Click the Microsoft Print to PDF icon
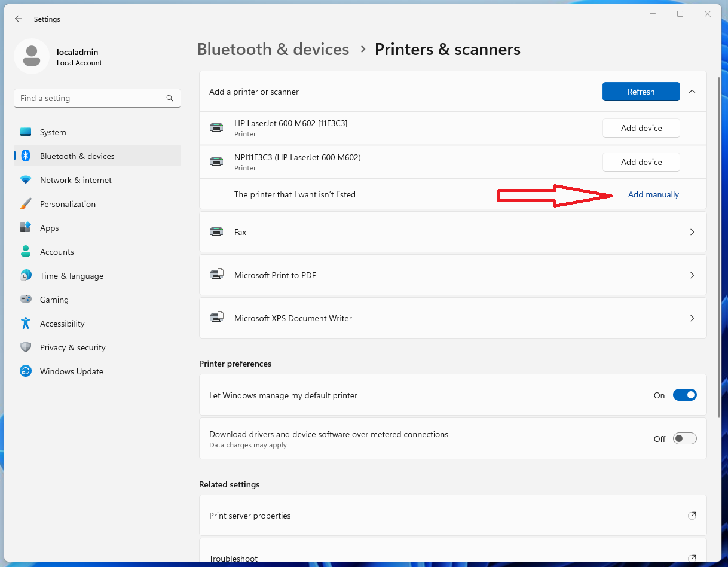This screenshot has width=728, height=567. click(216, 275)
